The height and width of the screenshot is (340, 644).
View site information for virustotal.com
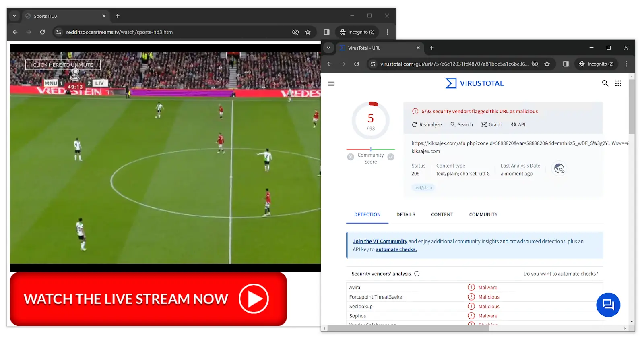point(373,64)
